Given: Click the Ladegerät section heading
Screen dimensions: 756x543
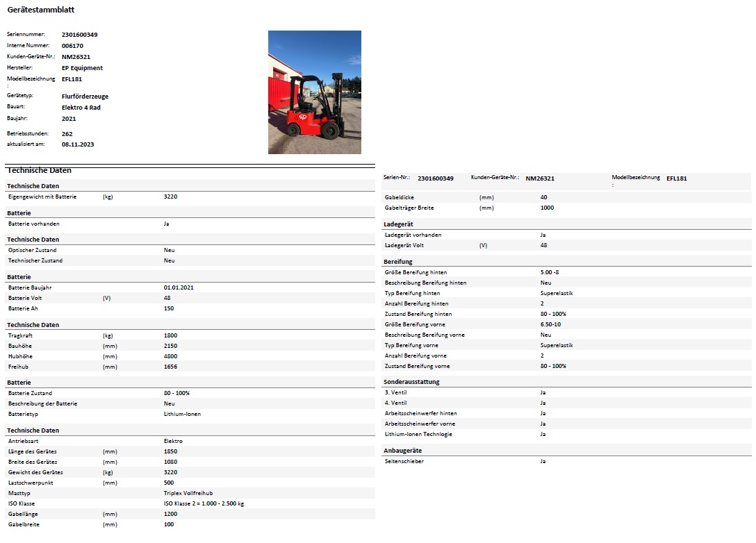Looking at the screenshot, I should click(399, 224).
